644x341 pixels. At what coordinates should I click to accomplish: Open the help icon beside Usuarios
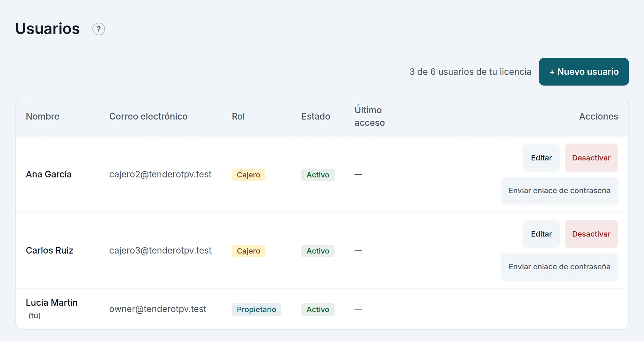tap(98, 29)
